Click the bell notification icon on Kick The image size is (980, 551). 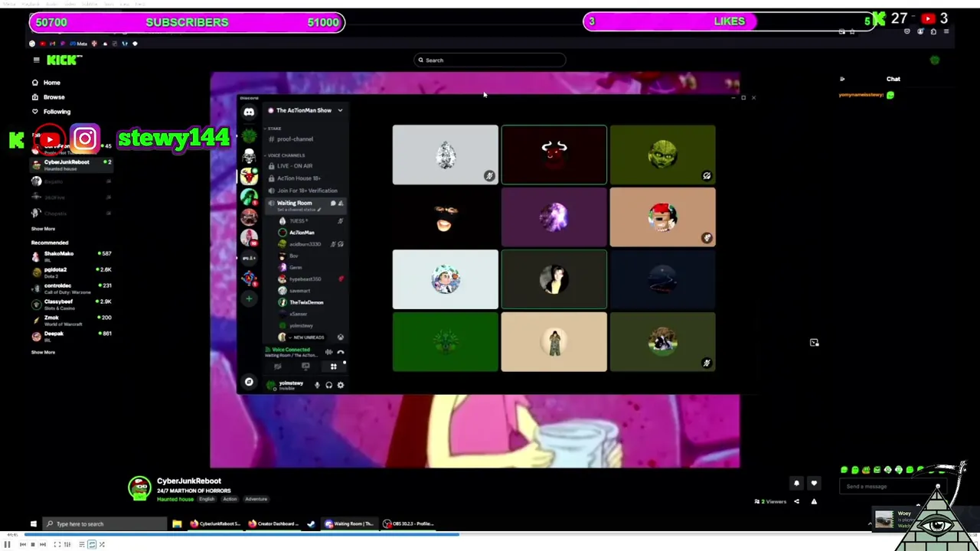[796, 483]
